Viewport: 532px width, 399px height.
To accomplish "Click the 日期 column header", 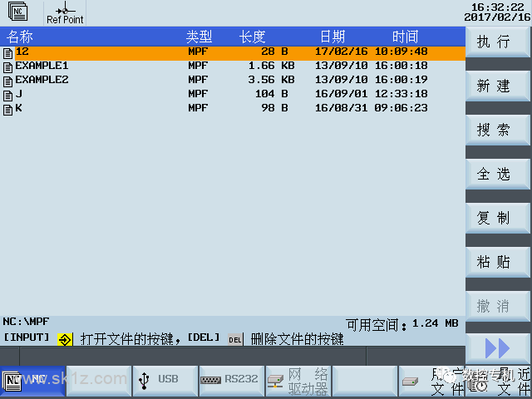I will (332, 37).
